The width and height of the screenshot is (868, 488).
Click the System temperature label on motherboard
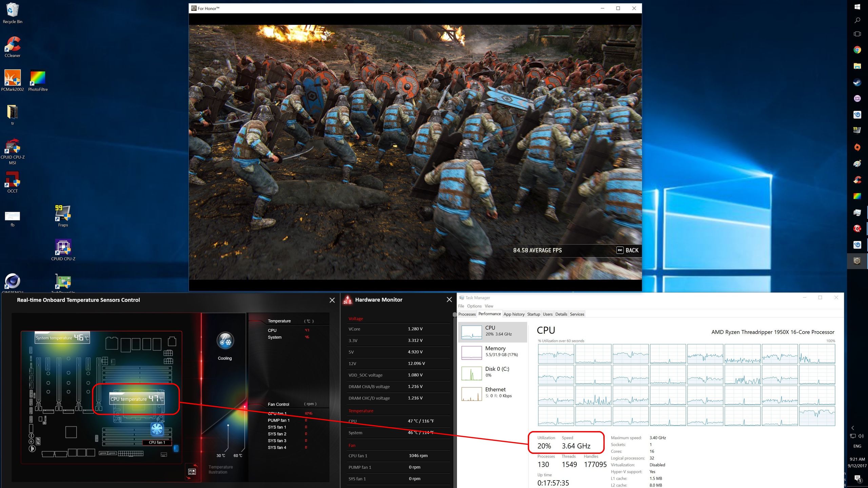[x=62, y=338]
